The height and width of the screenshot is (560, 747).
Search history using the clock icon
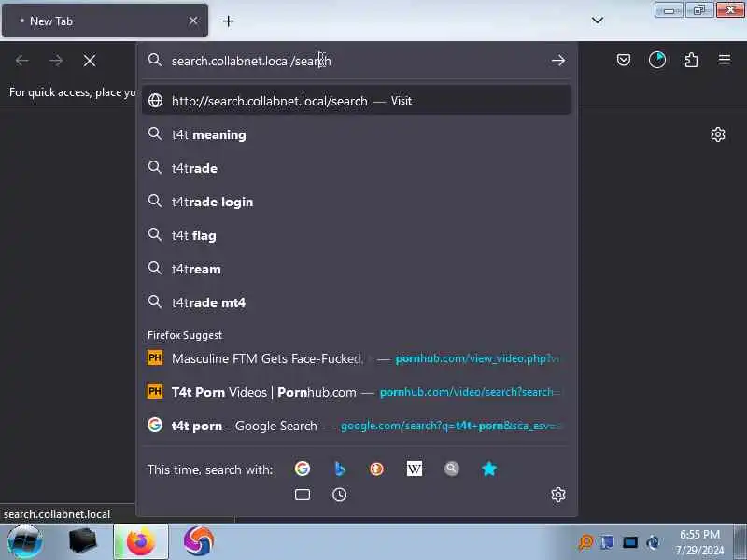tap(339, 495)
